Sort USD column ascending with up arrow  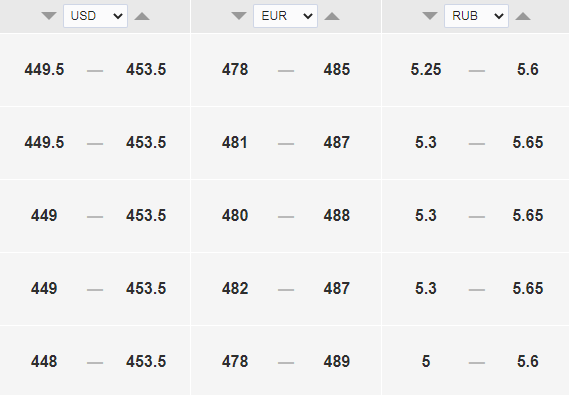[142, 16]
